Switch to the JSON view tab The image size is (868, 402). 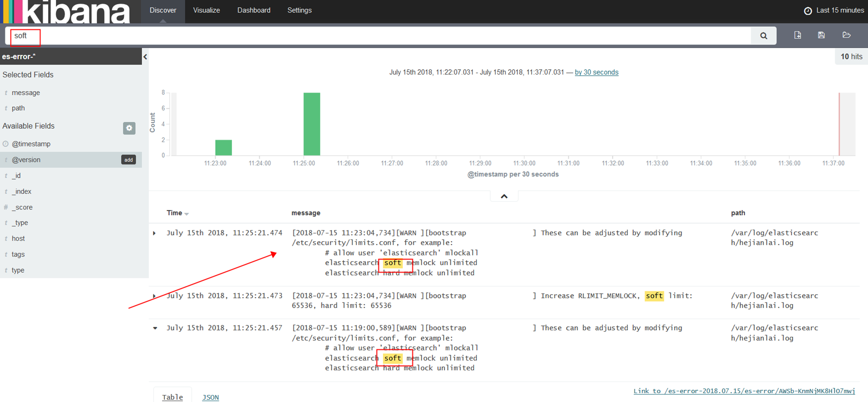(x=210, y=397)
